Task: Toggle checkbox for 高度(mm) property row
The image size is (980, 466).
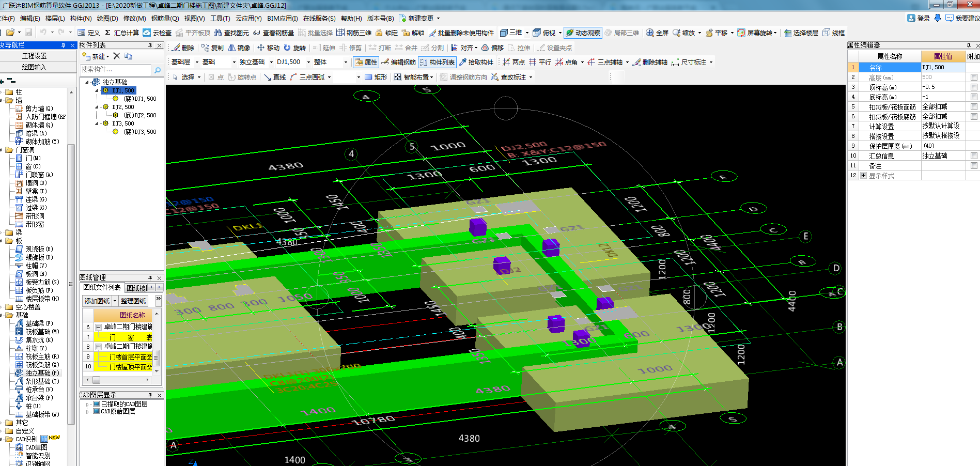Action: (974, 77)
